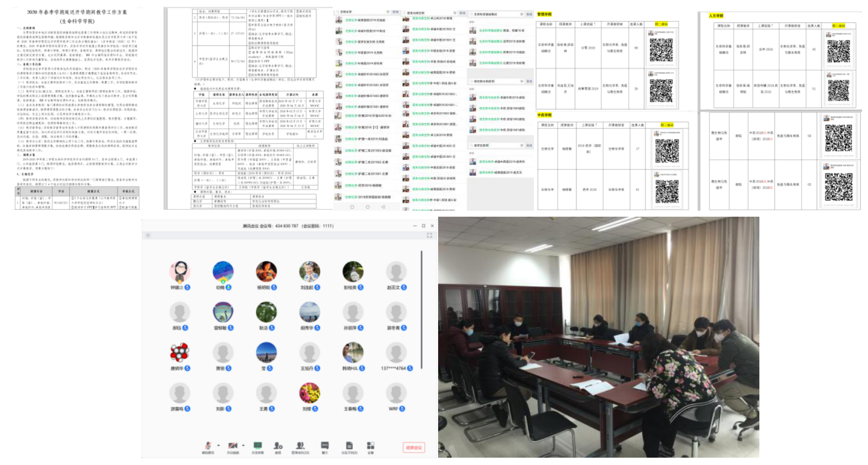This screenshot has height=465, width=868.
Task: Turn on the camera video button
Action: coord(232,445)
